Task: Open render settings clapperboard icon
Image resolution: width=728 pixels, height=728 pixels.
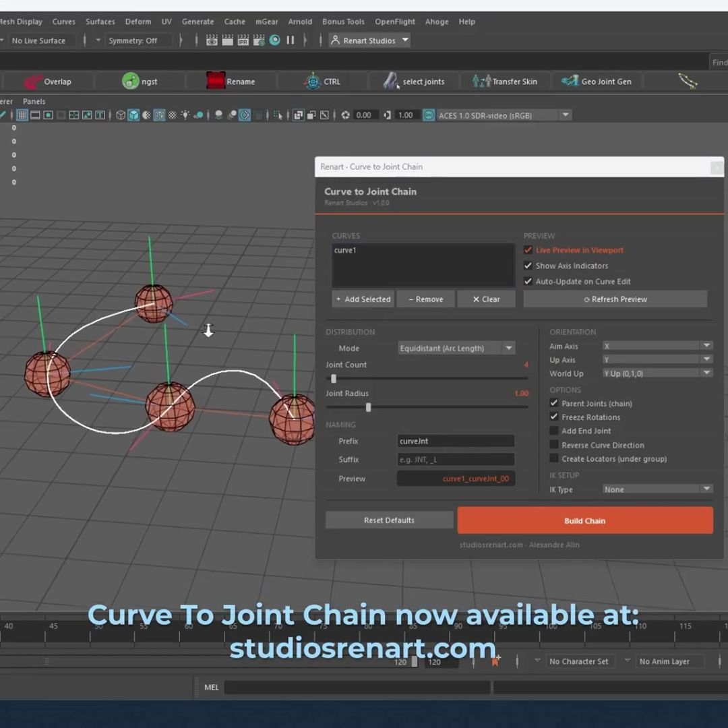Action: coord(259,40)
